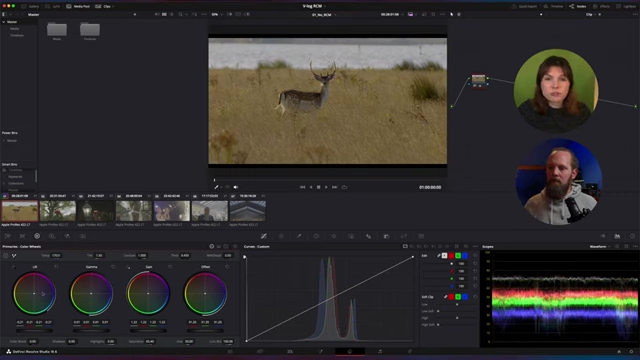Toggle loop playback
This screenshot has width=640, height=360.
coord(344,187)
